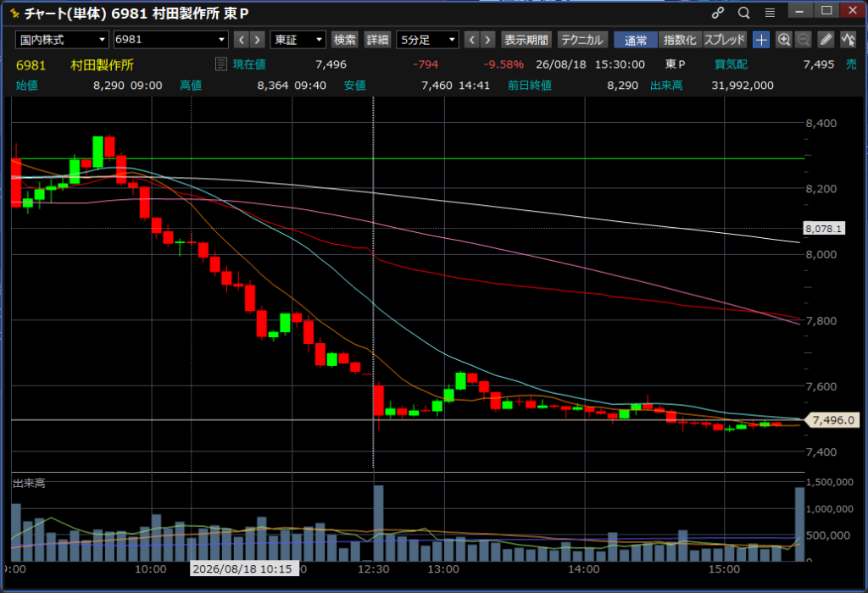868x593 pixels.
Task: Open 表示期間 display period settings
Action: pos(526,39)
